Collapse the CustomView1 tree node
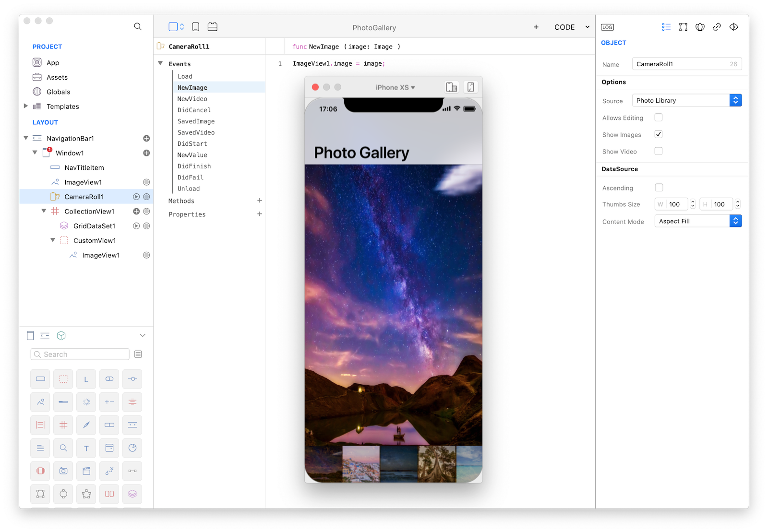768x532 pixels. click(x=53, y=240)
